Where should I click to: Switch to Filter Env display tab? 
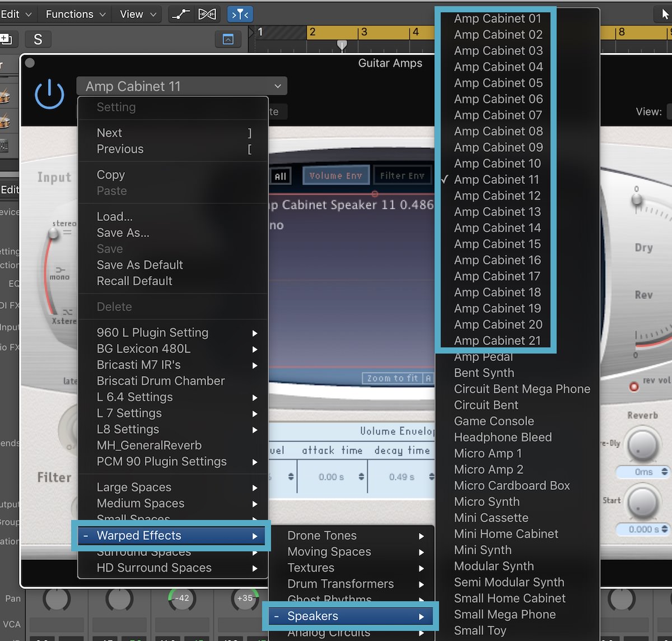402,175
